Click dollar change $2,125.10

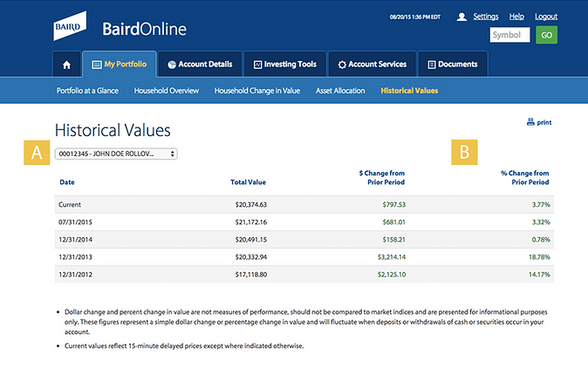click(392, 275)
